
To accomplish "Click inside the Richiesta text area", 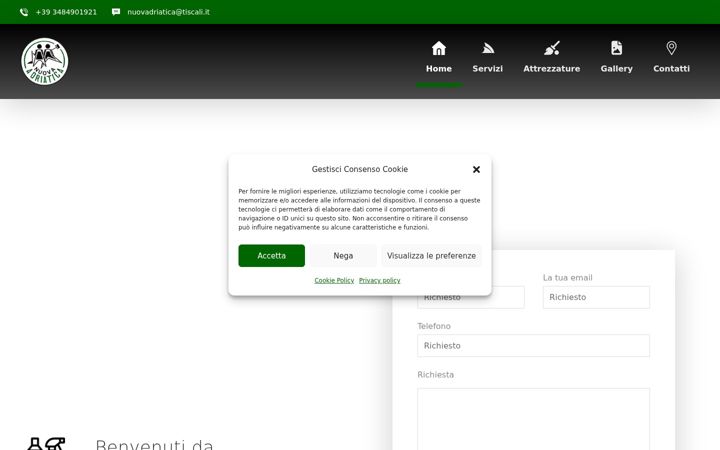I will pos(533,419).
